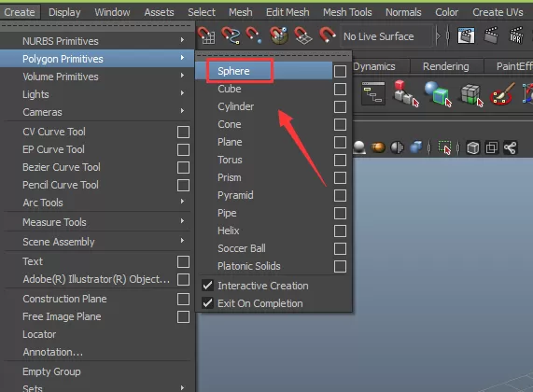
Task: Open the Create UVs menu
Action: [x=498, y=12]
